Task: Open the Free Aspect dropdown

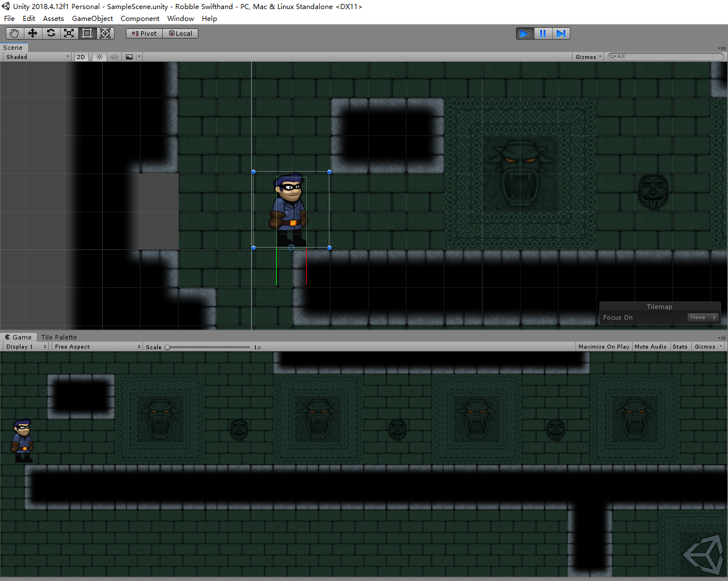Action: click(x=97, y=346)
